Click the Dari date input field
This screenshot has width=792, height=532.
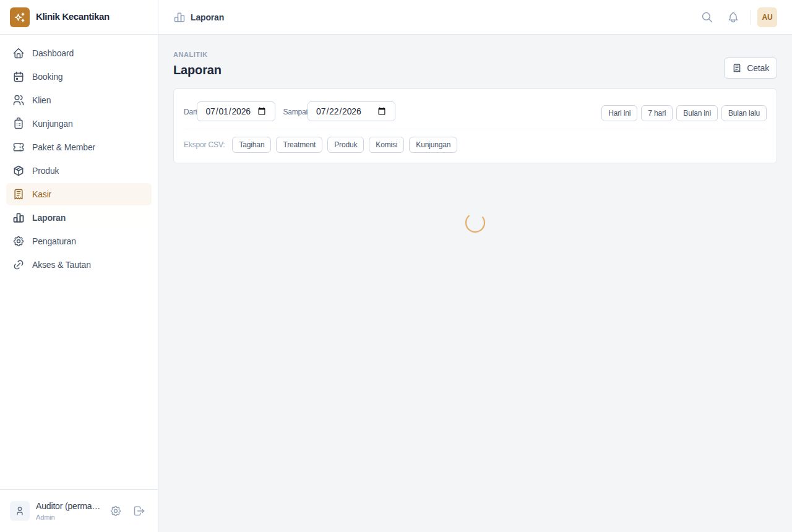[x=236, y=111]
